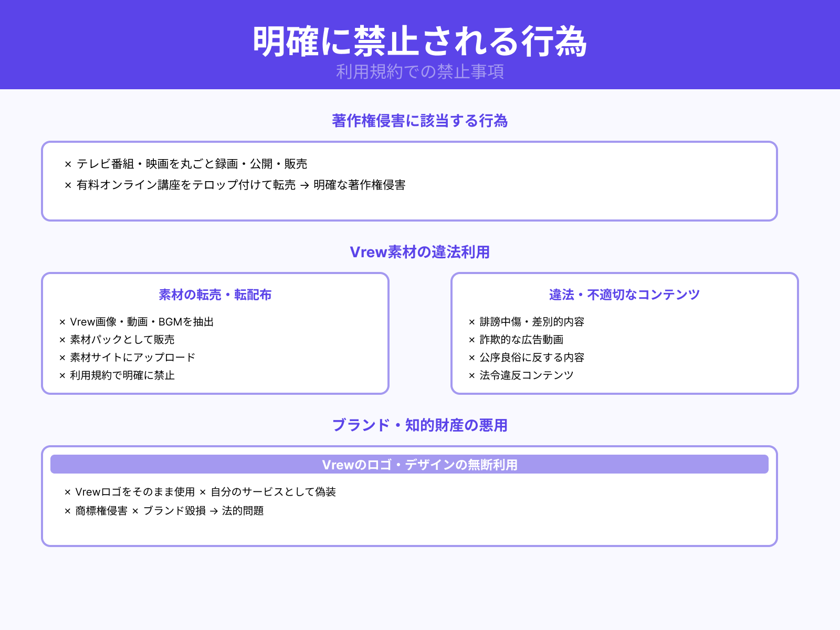Open the 素材の転売・転配布 card title

click(215, 295)
